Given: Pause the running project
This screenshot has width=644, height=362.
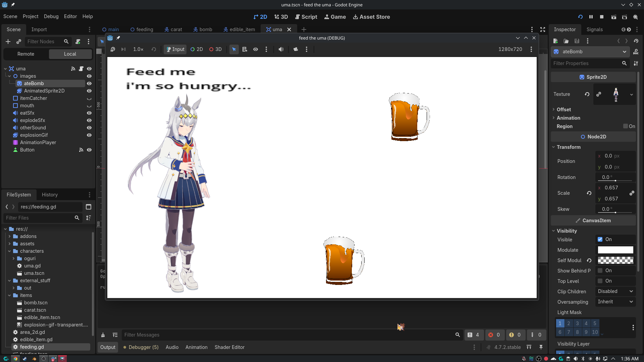Looking at the screenshot, I should 591,17.
